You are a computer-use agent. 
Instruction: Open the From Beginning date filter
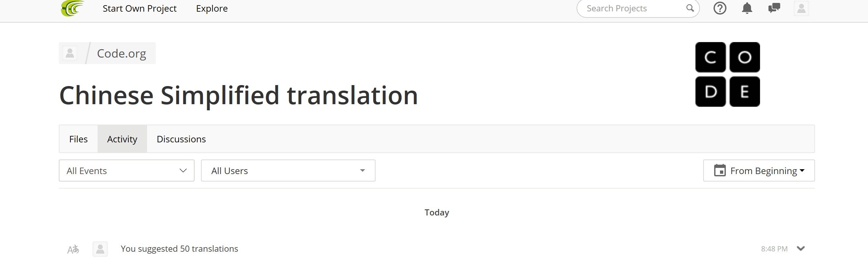[x=758, y=171]
